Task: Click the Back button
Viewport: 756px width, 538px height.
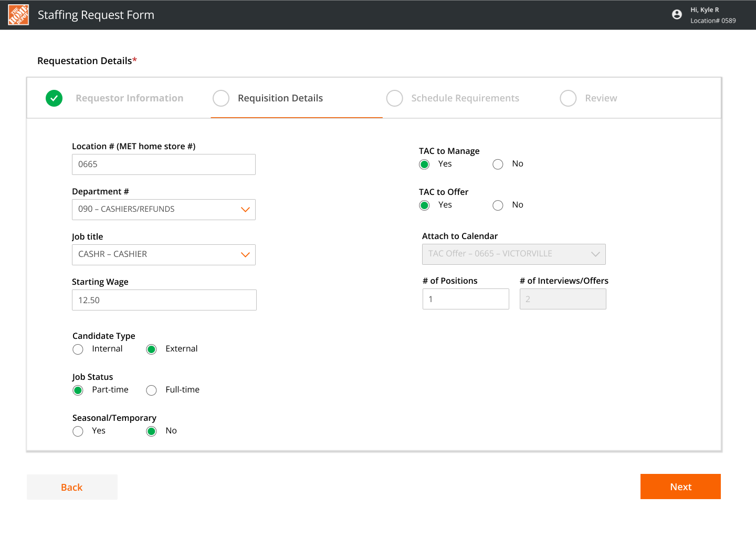Action: (72, 487)
